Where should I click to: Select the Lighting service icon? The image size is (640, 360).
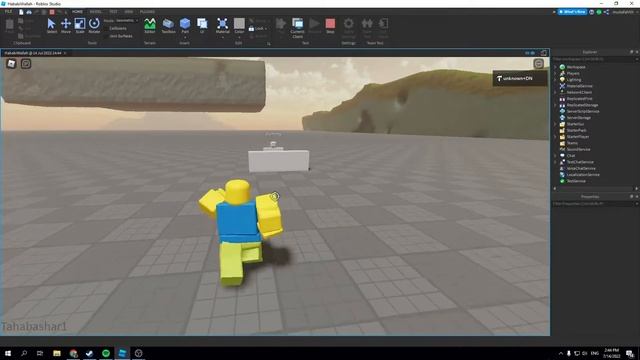pos(562,80)
